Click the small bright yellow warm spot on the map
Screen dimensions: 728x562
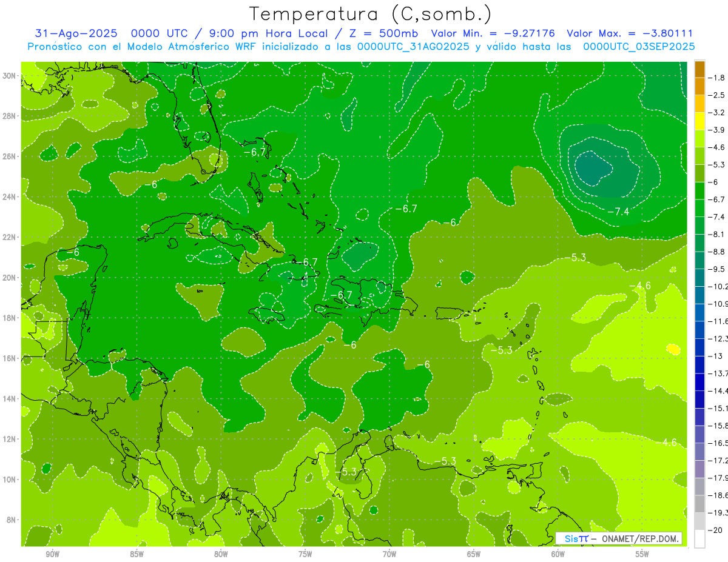point(673,349)
